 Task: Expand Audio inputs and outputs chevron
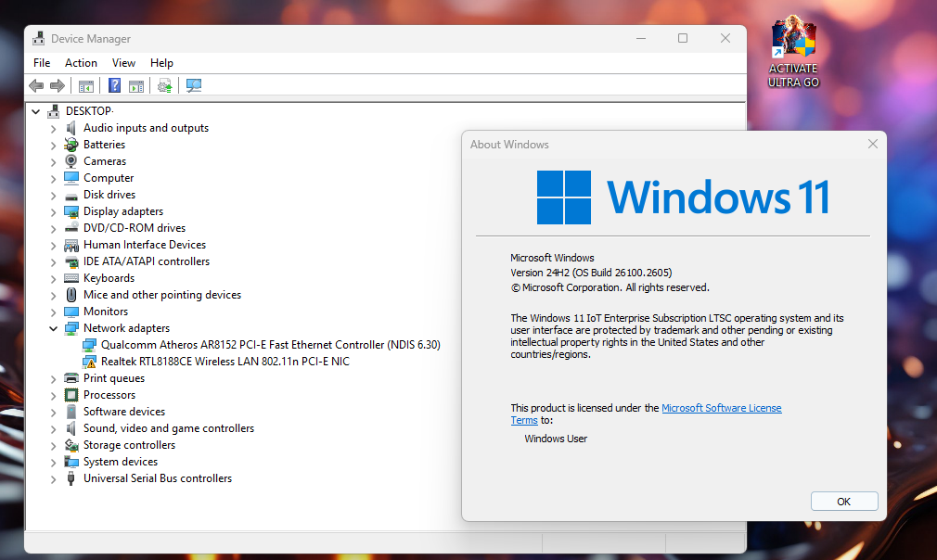click(x=53, y=128)
